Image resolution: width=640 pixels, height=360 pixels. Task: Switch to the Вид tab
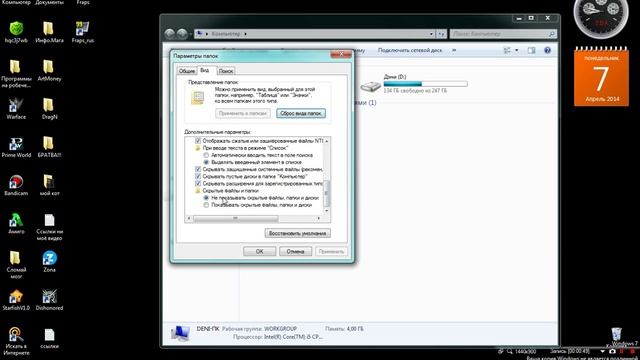(205, 70)
